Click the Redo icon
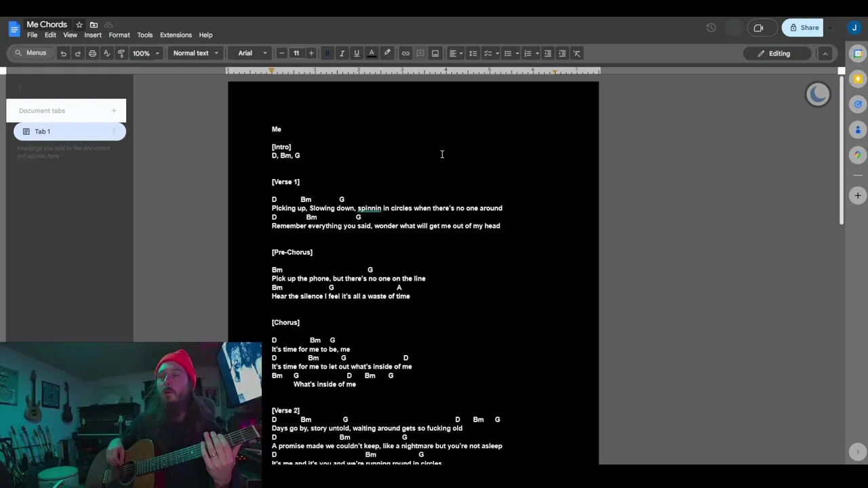 pyautogui.click(x=78, y=54)
